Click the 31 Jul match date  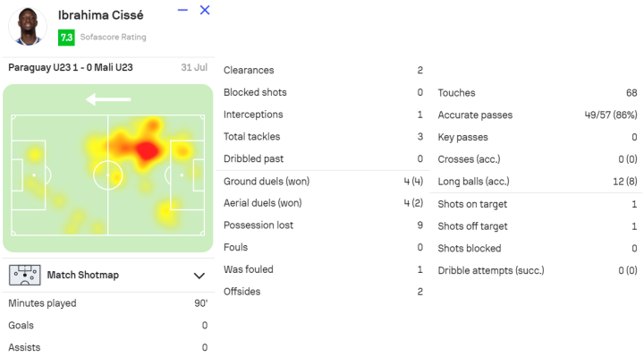(194, 67)
